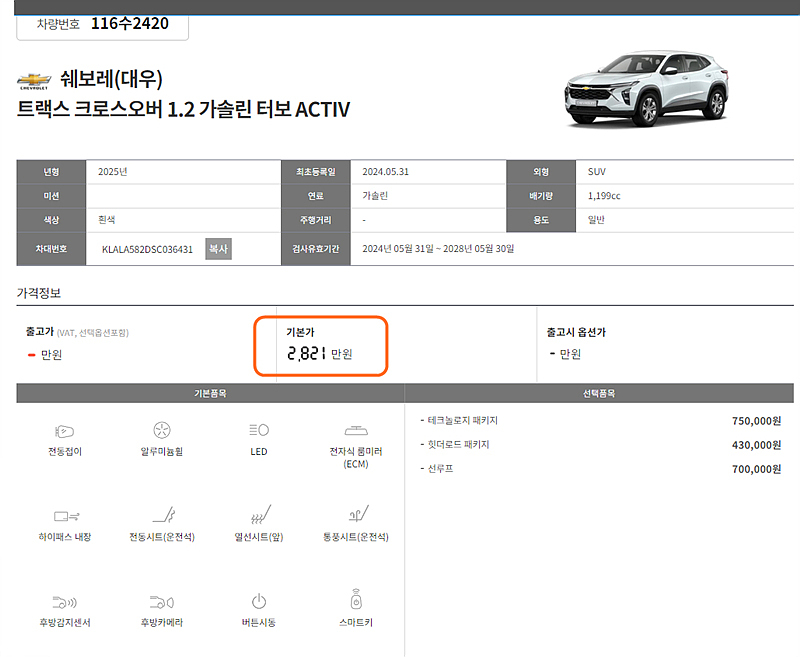Click the 검사유효기간 date range value
800x657 pixels.
pos(438,249)
